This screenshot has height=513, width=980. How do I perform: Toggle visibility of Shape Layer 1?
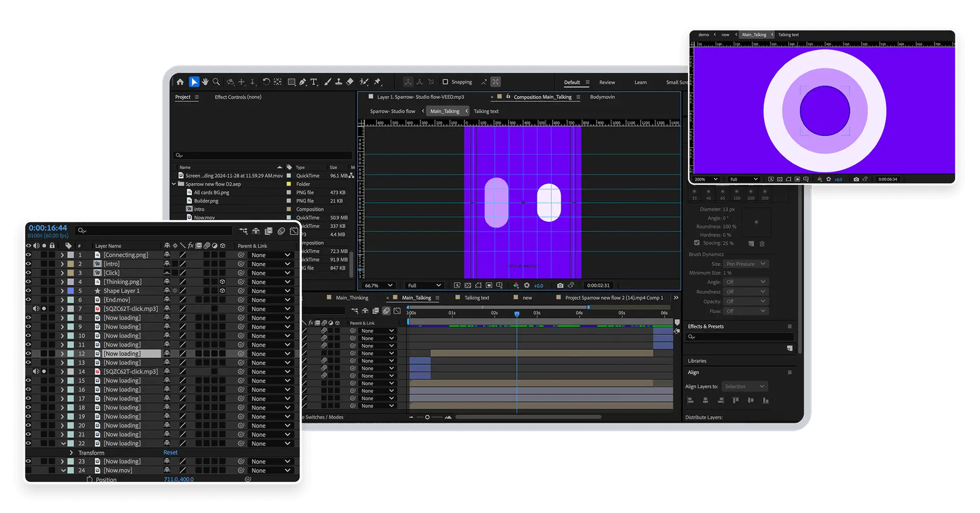pyautogui.click(x=29, y=291)
